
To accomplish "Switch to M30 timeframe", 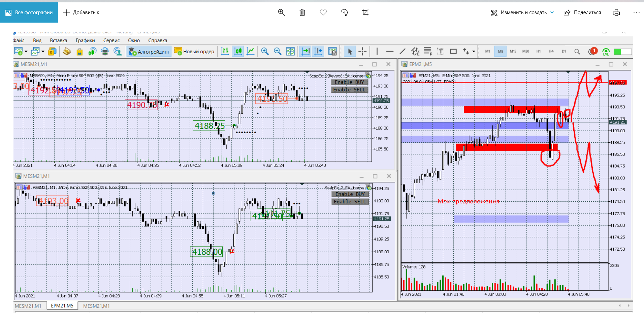I will [x=526, y=52].
